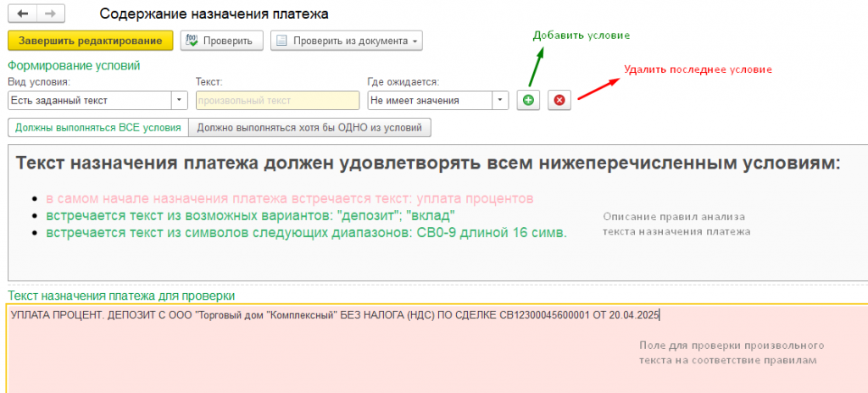
Task: Click the heading Текст назначения платежа должен удовлетворять
Action: tap(428, 163)
